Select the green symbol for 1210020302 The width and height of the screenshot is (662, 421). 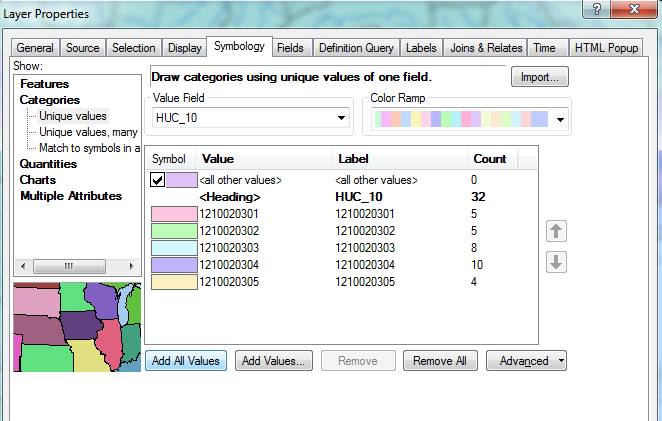click(172, 231)
